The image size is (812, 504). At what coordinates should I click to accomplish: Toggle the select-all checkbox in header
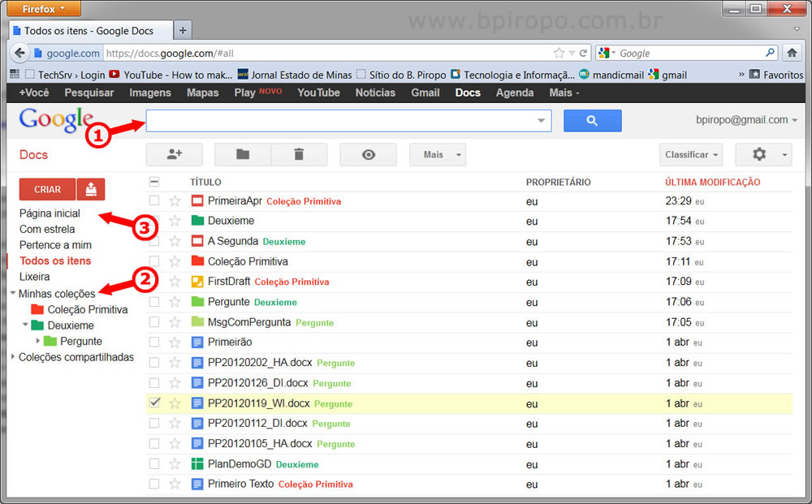coord(154,182)
